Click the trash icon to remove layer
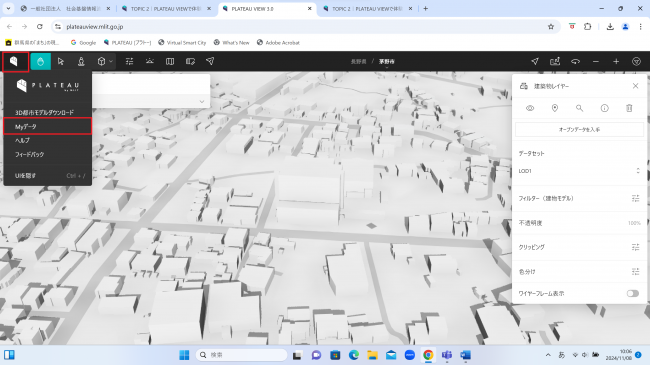The width and height of the screenshot is (650, 365). coord(629,108)
